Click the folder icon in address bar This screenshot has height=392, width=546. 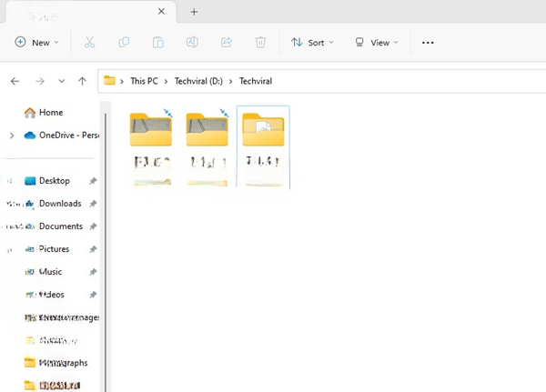pyautogui.click(x=109, y=81)
